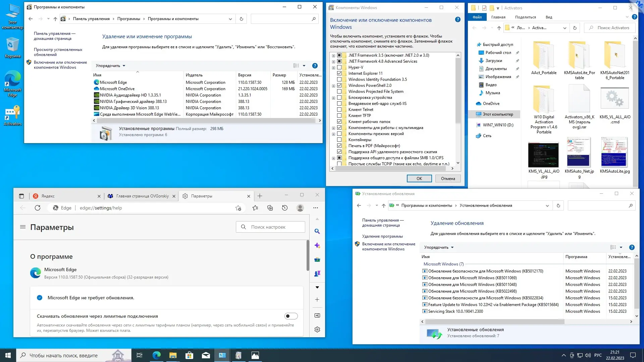
Task: Click the page refresh icon in Edge
Action: [38, 208]
